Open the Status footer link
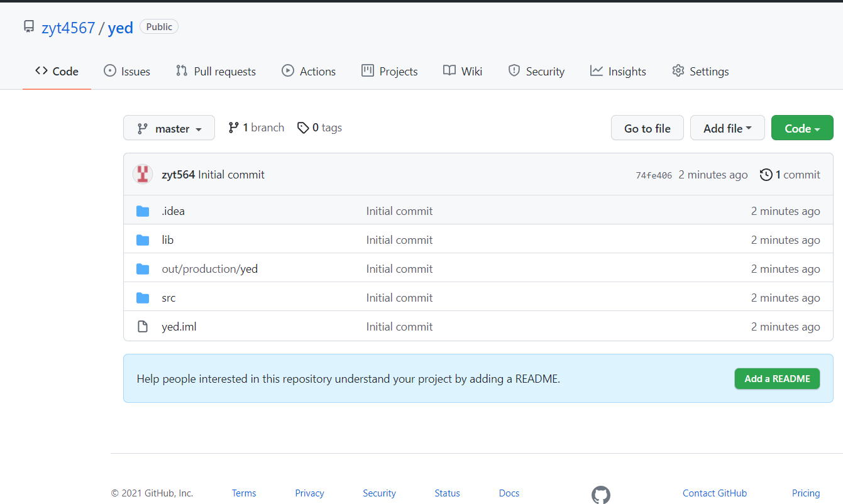843x504 pixels. 447,493
